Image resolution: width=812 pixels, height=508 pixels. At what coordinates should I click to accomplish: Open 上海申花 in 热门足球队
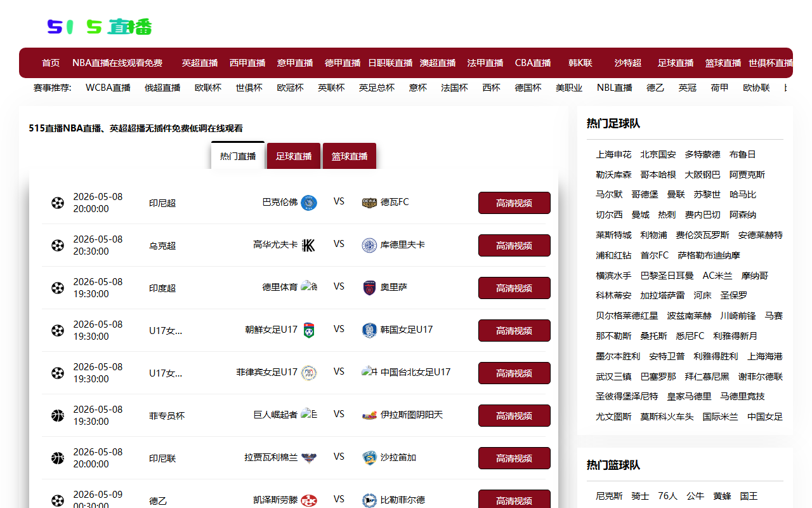[613, 154]
